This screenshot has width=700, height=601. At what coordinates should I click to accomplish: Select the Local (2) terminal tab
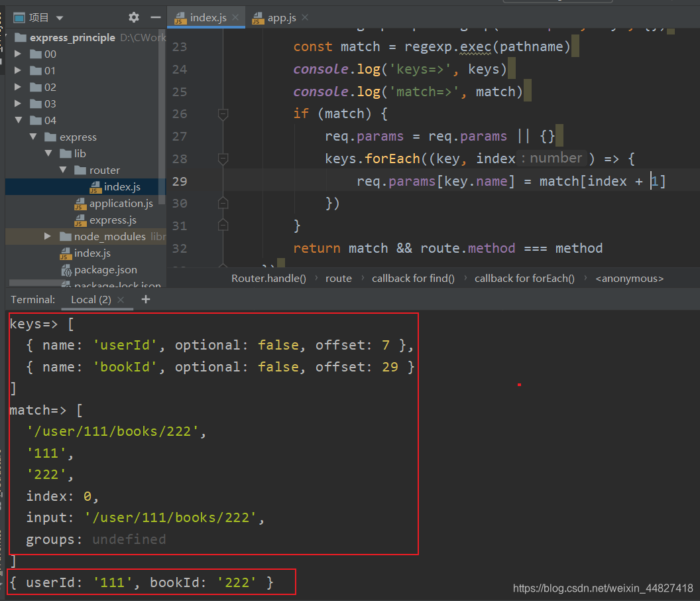(91, 299)
